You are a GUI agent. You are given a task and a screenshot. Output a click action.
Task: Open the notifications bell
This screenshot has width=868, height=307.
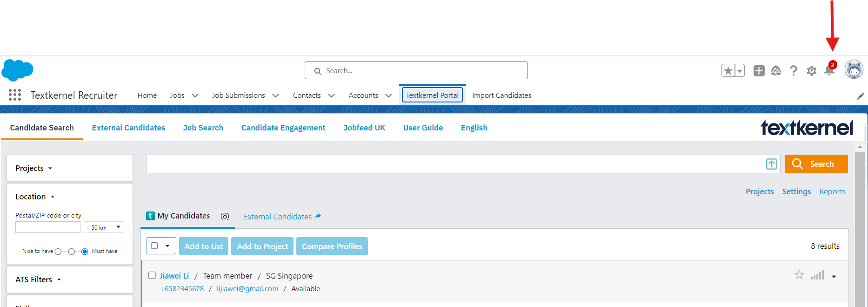(829, 70)
